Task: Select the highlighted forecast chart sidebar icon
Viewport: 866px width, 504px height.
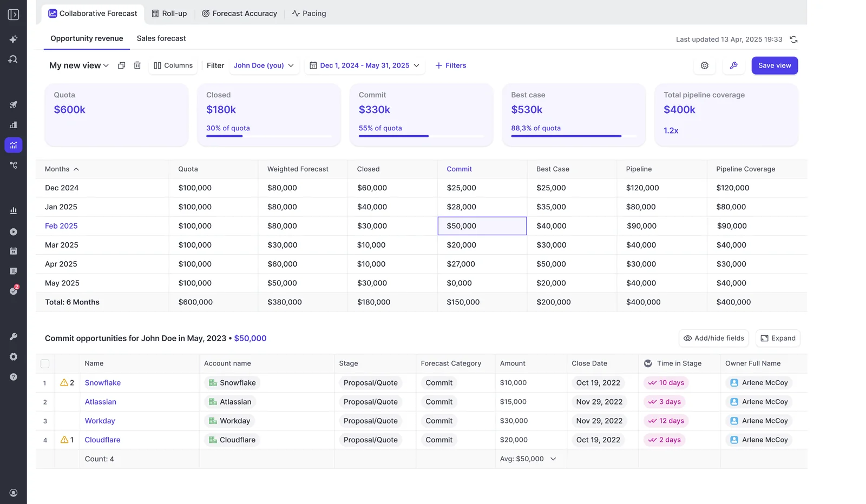Action: pyautogui.click(x=14, y=145)
